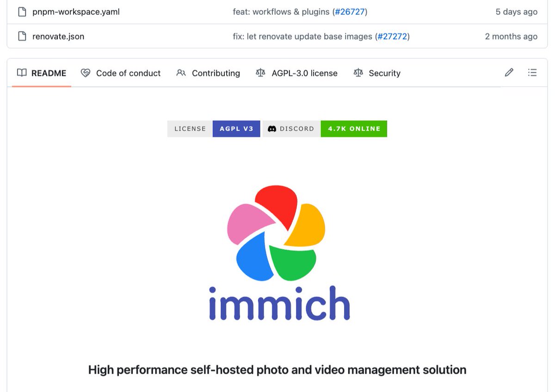Click the 'High performance self-hosted photo' heading
This screenshot has height=392, width=555.
tap(277, 370)
